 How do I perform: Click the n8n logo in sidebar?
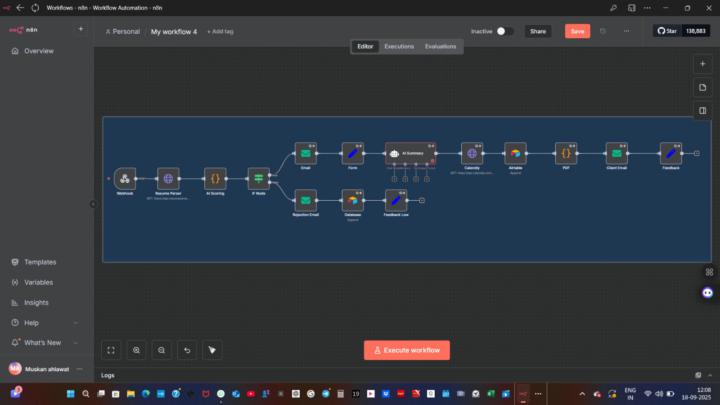coord(23,30)
